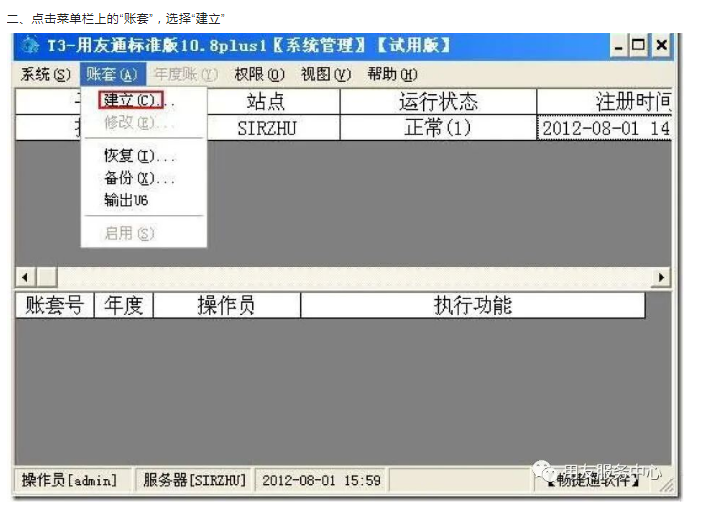Viewport: 703px width, 510px height.
Task: Click the horizontal scrollbar left arrow
Action: [x=26, y=277]
